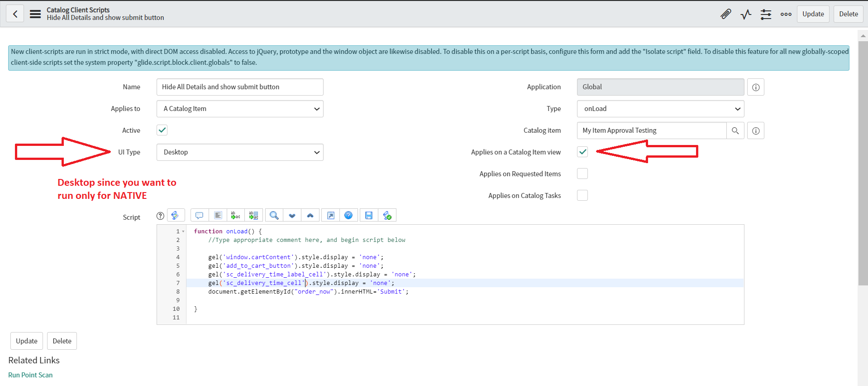Image resolution: width=868 pixels, height=386 pixels.
Task: Open the Run Point Scan link
Action: (30, 375)
